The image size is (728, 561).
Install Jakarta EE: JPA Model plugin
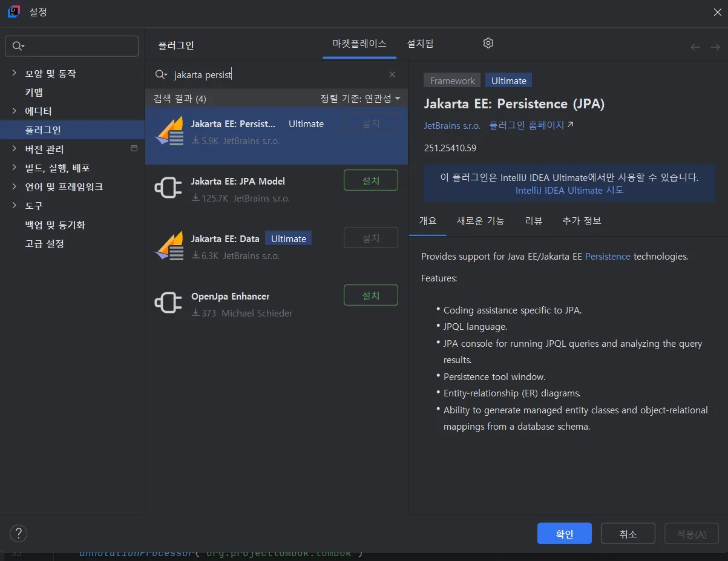tap(371, 180)
